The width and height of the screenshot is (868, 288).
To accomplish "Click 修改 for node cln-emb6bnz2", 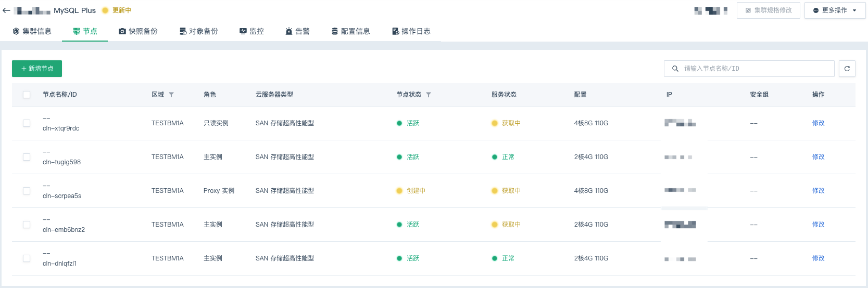I will [x=818, y=225].
